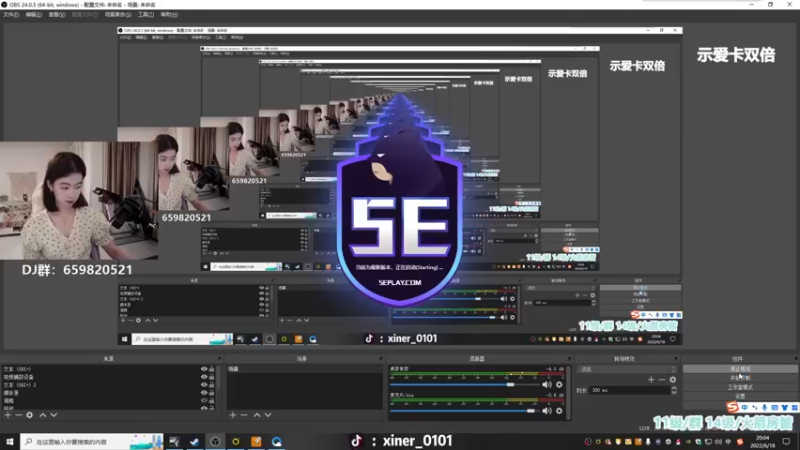Open 设置 from Controls panel
Viewport: 800px width, 450px height.
pyautogui.click(x=740, y=396)
